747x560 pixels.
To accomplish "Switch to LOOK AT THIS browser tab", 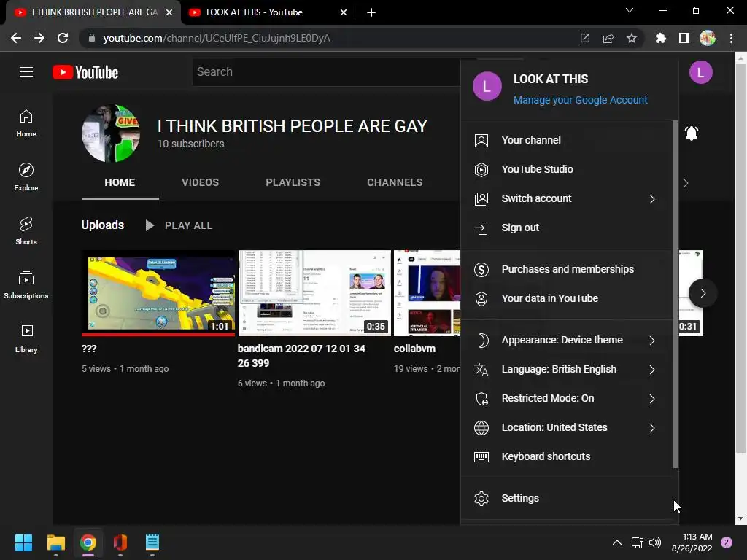I will pyautogui.click(x=268, y=12).
